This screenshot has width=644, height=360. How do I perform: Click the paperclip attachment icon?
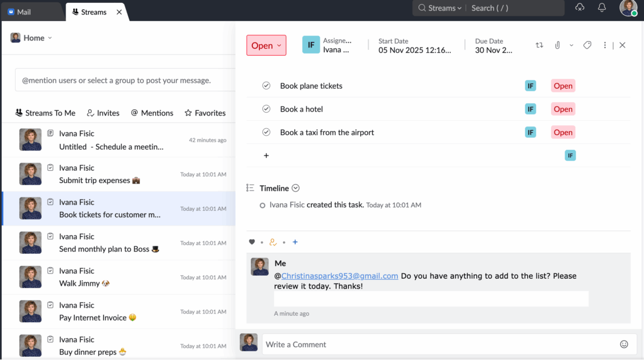point(558,45)
